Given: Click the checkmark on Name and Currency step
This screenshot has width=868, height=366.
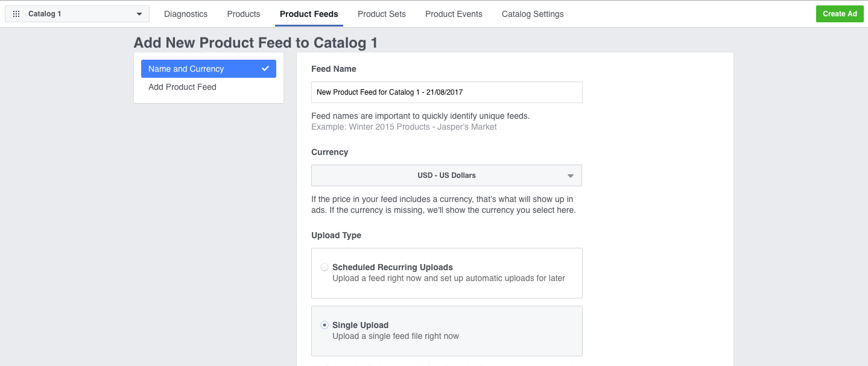Looking at the screenshot, I should pyautogui.click(x=265, y=69).
